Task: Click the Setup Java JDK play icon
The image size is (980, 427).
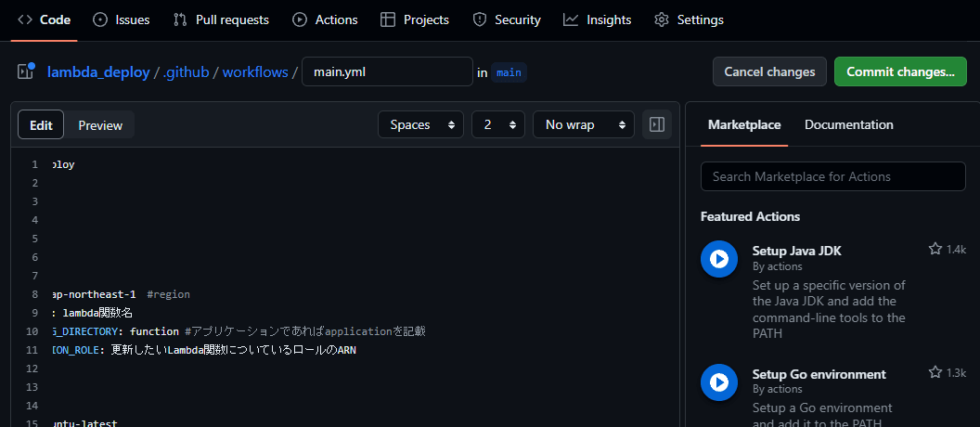Action: click(719, 259)
